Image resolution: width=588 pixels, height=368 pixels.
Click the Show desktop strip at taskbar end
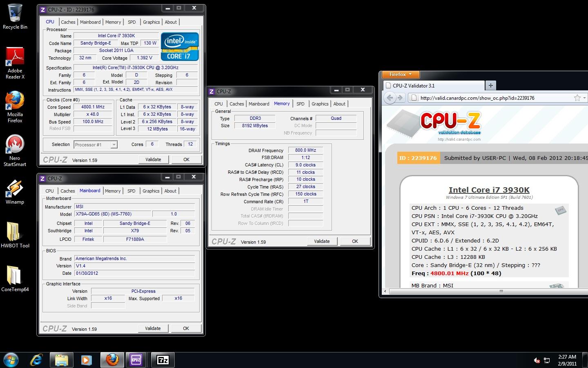click(585, 360)
